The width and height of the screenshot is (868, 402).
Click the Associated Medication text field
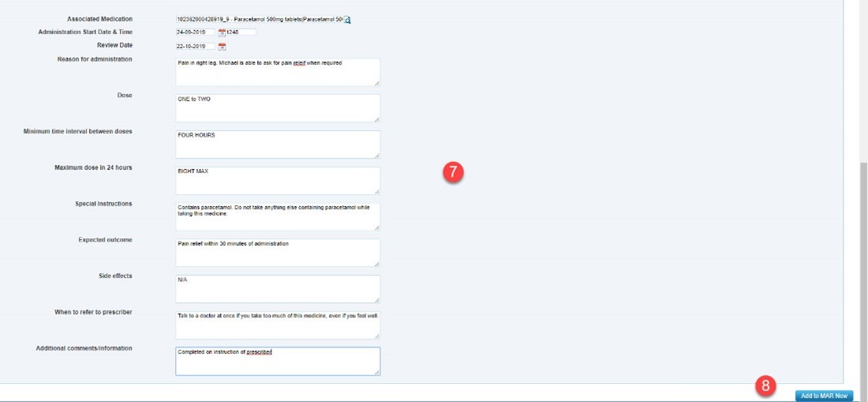(259, 19)
